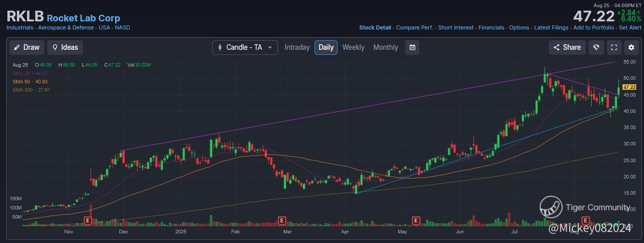Open the Latest Filings link

551,27
